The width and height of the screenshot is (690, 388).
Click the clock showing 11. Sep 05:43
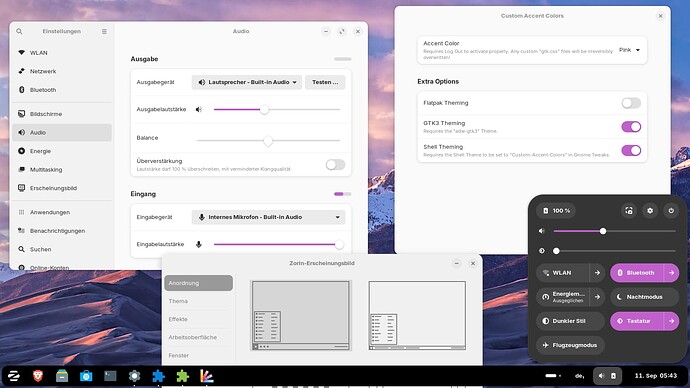(655, 376)
